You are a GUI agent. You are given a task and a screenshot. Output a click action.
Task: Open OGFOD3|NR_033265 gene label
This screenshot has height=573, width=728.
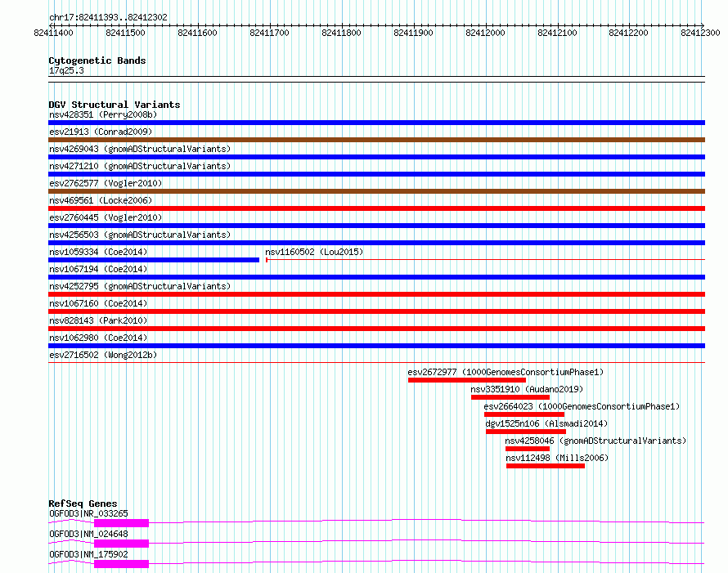point(88,513)
